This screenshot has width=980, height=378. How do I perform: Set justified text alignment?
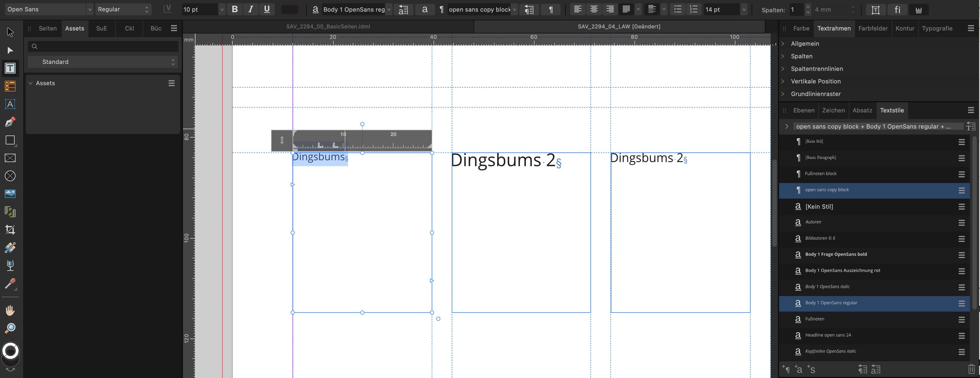[626, 9]
